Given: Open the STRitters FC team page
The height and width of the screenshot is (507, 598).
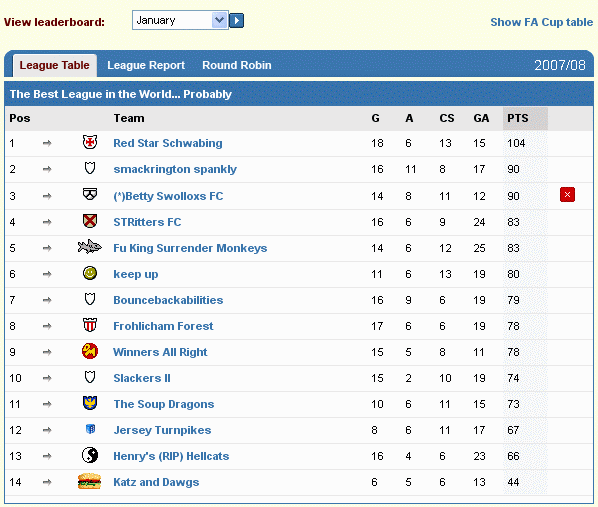Looking at the screenshot, I should point(147,222).
